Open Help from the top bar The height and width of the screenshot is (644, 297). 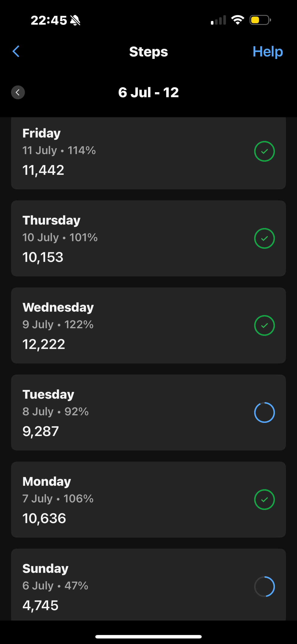pos(268,52)
